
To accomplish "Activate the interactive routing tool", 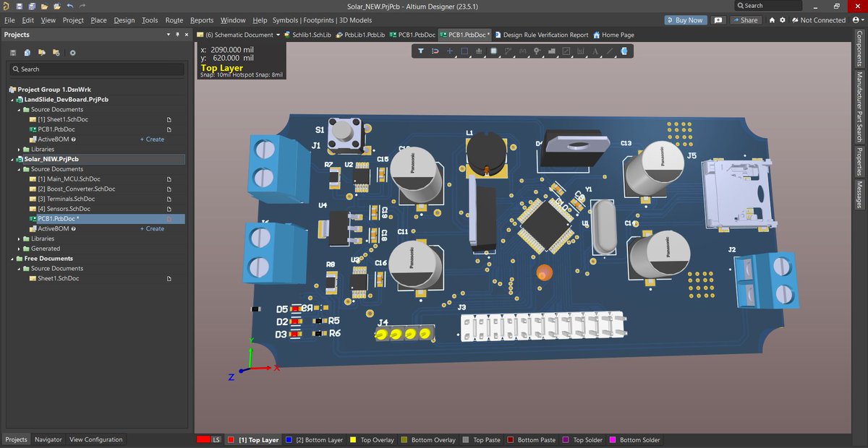I will (x=508, y=51).
